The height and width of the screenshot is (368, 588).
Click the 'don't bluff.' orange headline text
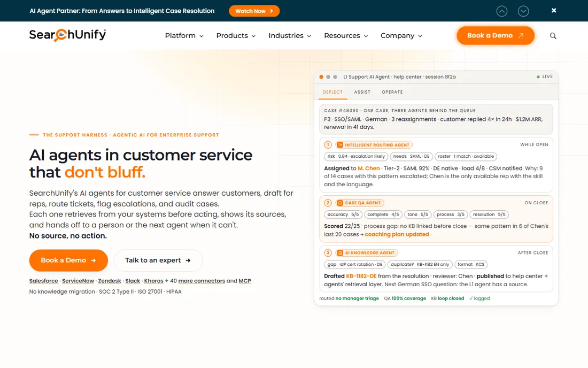[x=105, y=172]
